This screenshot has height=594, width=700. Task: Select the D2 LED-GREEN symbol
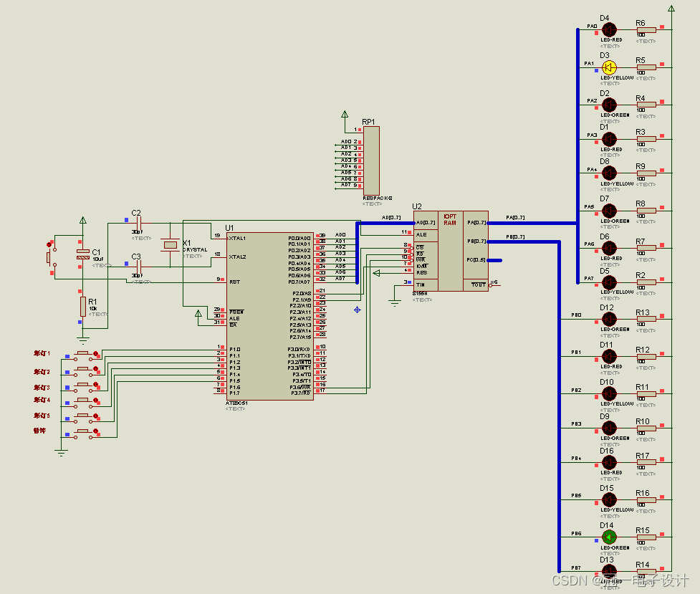pyautogui.click(x=609, y=105)
